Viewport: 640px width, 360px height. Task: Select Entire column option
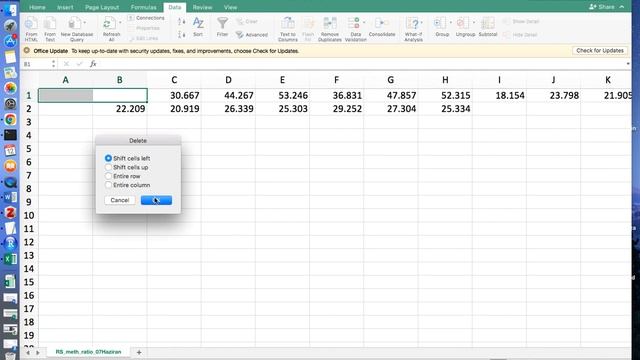[108, 185]
